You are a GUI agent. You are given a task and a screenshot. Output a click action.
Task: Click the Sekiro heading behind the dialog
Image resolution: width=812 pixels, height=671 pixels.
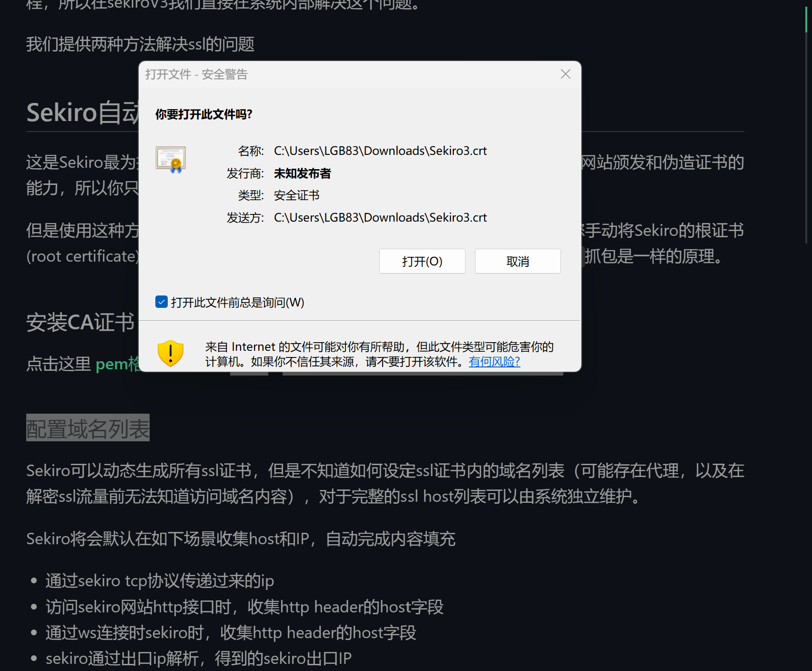click(82, 112)
